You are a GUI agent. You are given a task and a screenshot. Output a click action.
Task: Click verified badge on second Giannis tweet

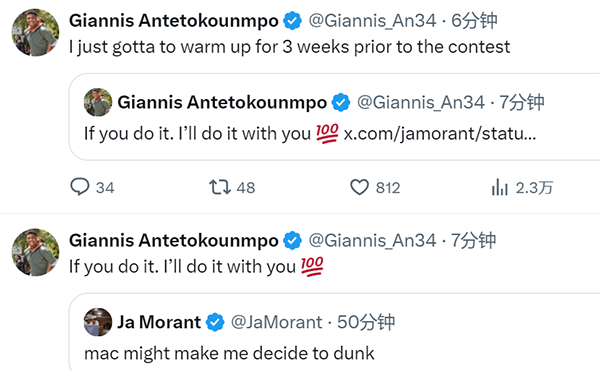[x=292, y=241]
